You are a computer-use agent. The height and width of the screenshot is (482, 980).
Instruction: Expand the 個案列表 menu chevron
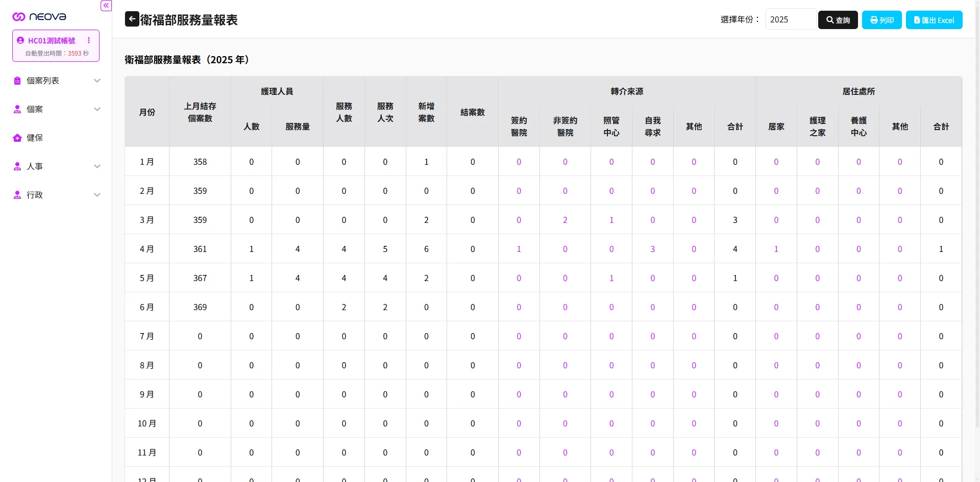point(97,81)
